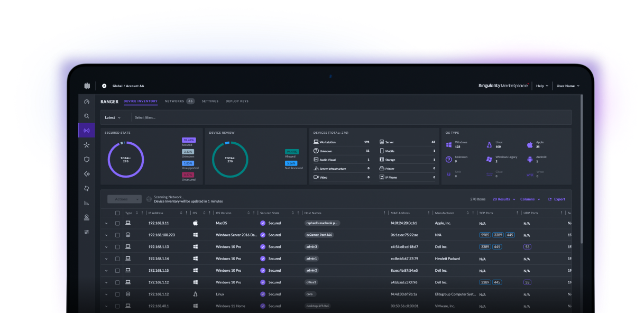This screenshot has width=644, height=313.
Task: Tick checkbox for 192.168.100.223 row
Action: pos(117,235)
